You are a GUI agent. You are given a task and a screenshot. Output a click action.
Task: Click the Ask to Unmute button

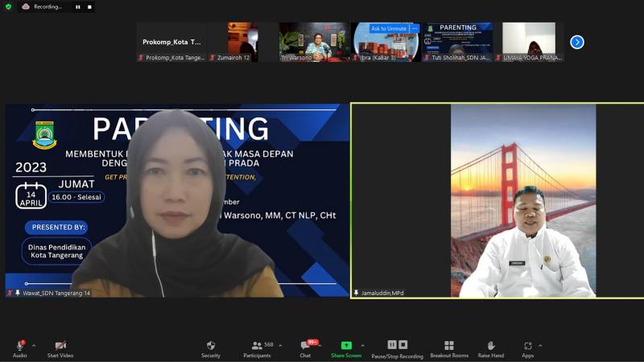coord(388,28)
